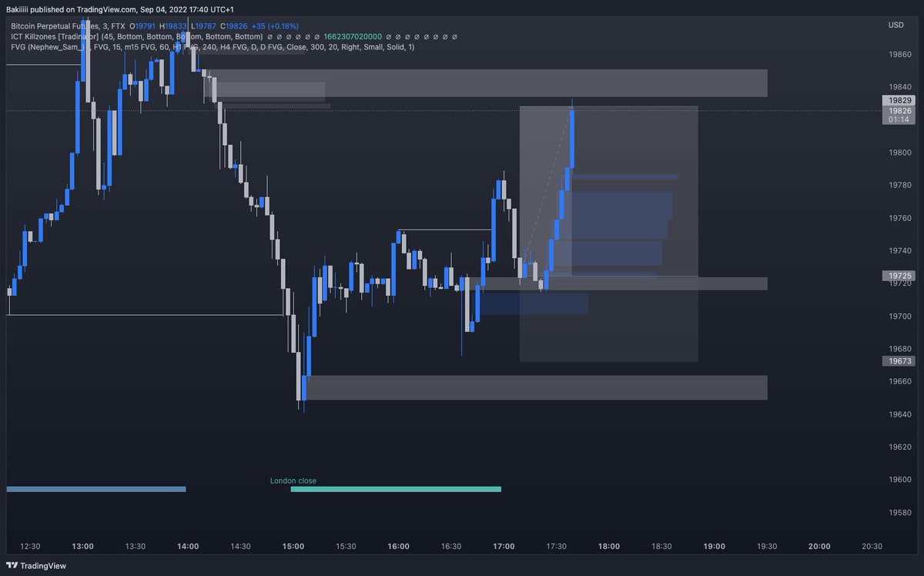Click the 19580 price axis label
Viewport: 924px width, 576px height.
click(899, 512)
